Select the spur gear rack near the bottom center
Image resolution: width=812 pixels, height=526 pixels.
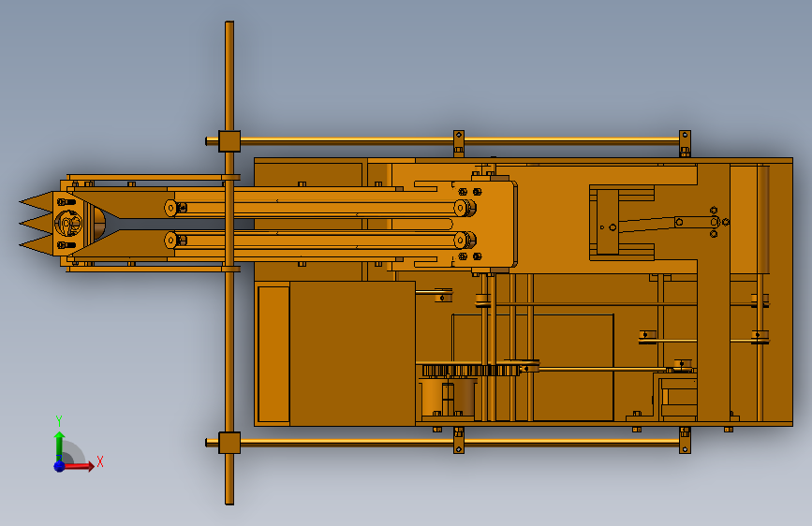471,371
